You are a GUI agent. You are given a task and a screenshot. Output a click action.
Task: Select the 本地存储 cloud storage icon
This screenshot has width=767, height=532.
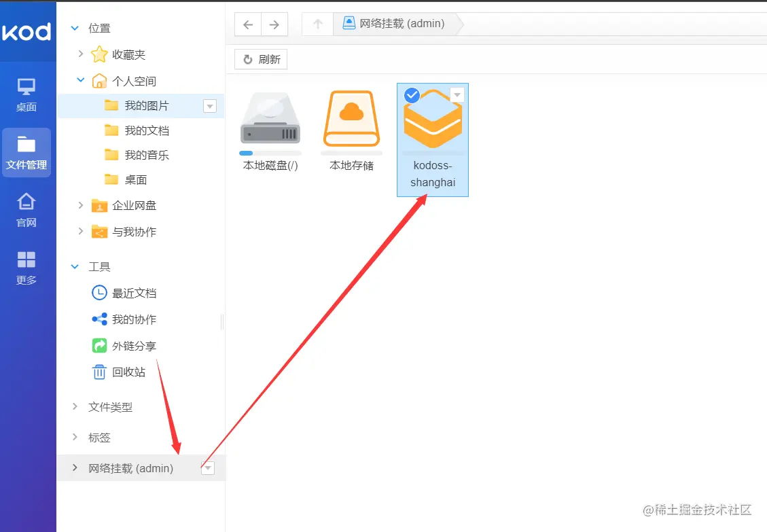pyautogui.click(x=352, y=118)
